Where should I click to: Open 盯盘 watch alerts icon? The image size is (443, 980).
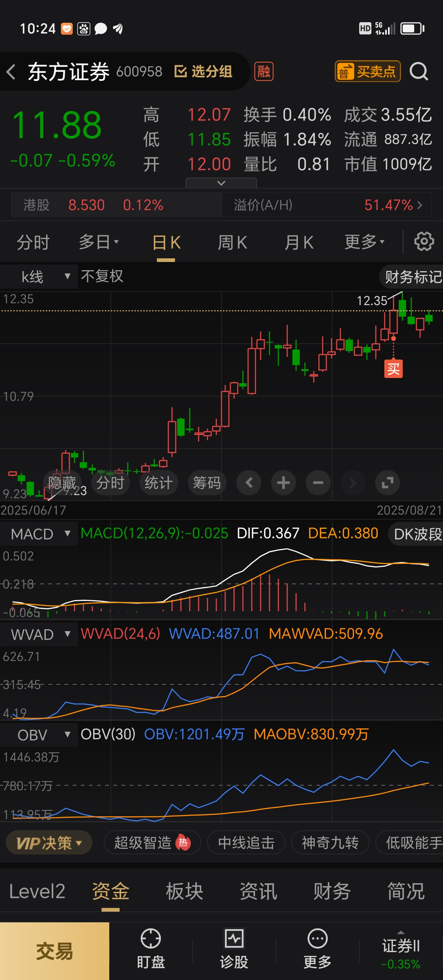(x=151, y=949)
